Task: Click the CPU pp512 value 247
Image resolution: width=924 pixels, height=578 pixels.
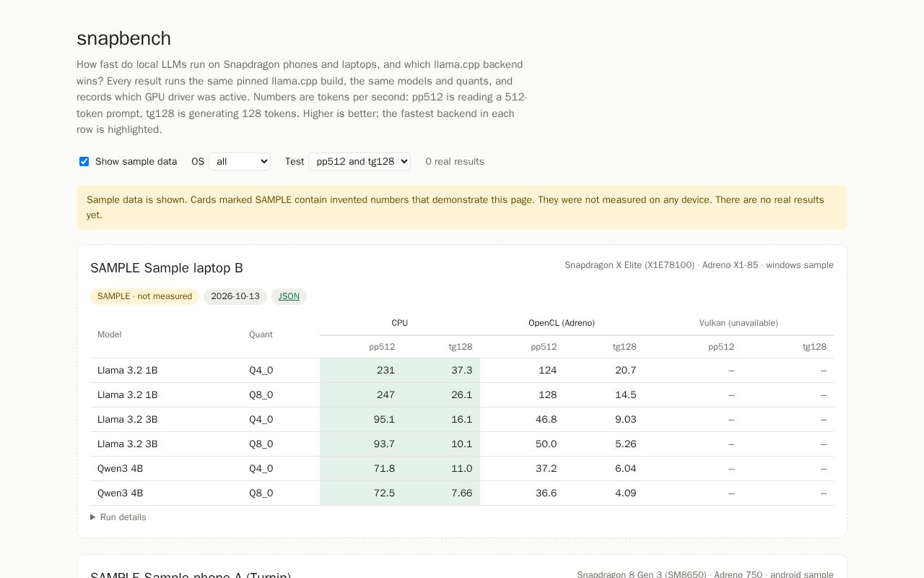Action: click(x=385, y=395)
